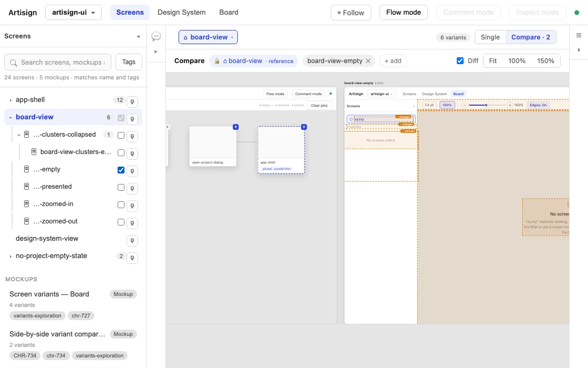This screenshot has height=368, width=588.
Task: Click document icon of …-zoomed-out row
Action: tap(26, 221)
